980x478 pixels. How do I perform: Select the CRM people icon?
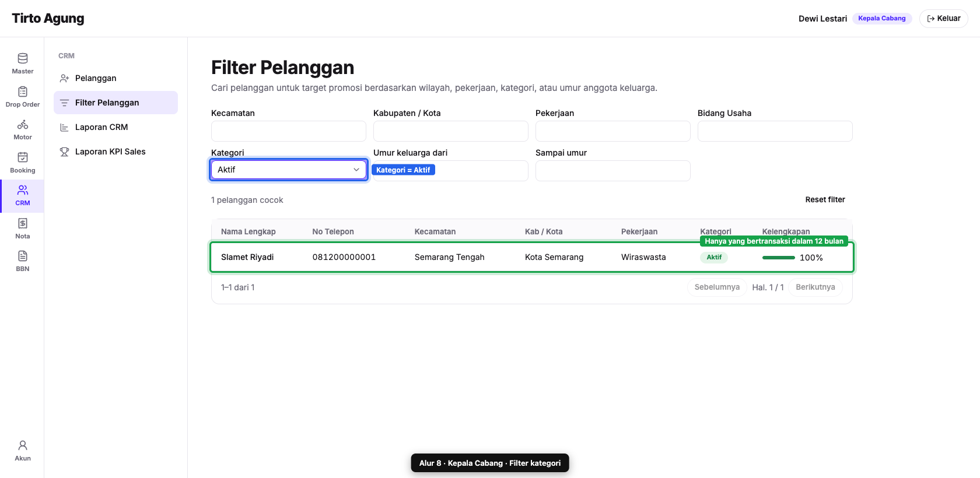pos(23,190)
